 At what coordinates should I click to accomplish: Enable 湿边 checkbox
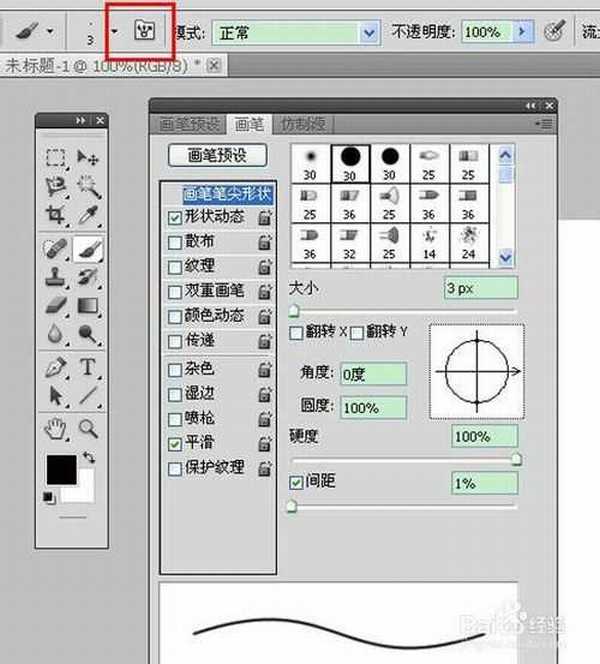pos(174,395)
